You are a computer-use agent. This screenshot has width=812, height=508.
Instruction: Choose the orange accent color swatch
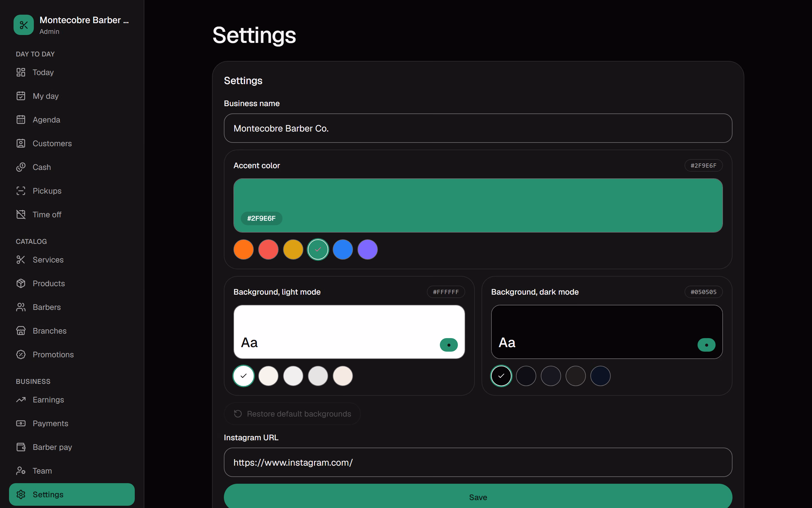pos(244,250)
